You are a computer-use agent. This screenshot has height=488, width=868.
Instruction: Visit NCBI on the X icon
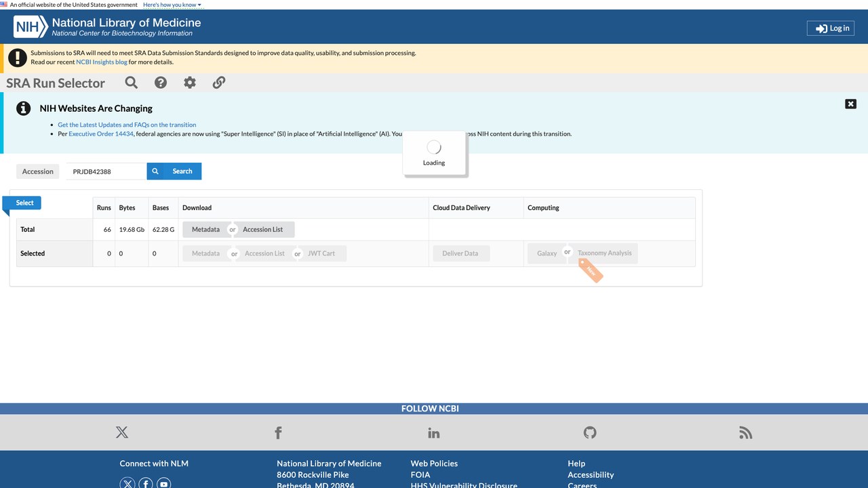click(x=122, y=432)
